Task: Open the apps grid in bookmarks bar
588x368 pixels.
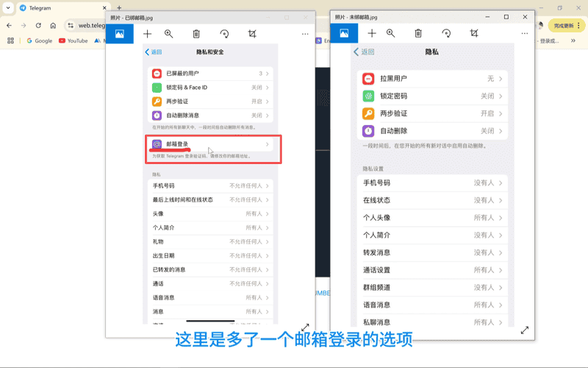Action: [x=10, y=40]
